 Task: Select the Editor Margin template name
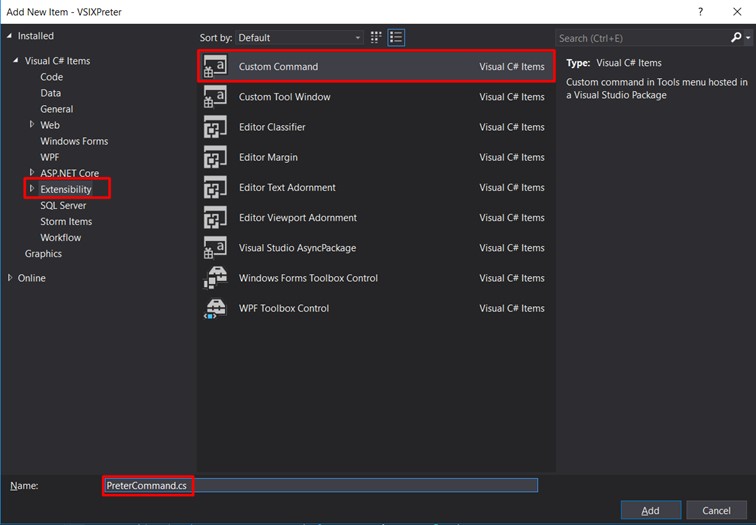[268, 157]
